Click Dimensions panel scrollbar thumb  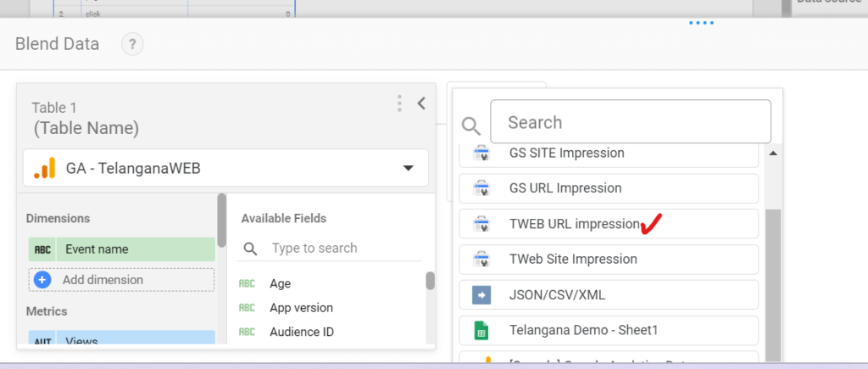click(221, 220)
